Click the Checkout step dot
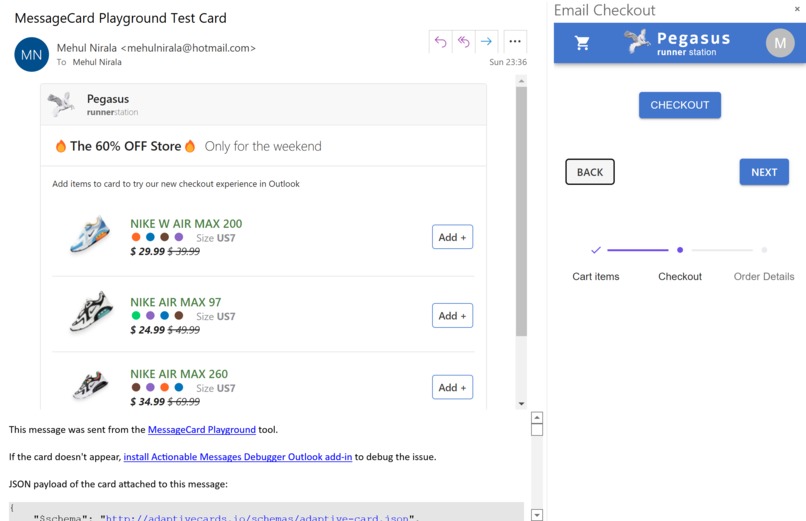Image resolution: width=806 pixels, height=521 pixels. tap(680, 250)
